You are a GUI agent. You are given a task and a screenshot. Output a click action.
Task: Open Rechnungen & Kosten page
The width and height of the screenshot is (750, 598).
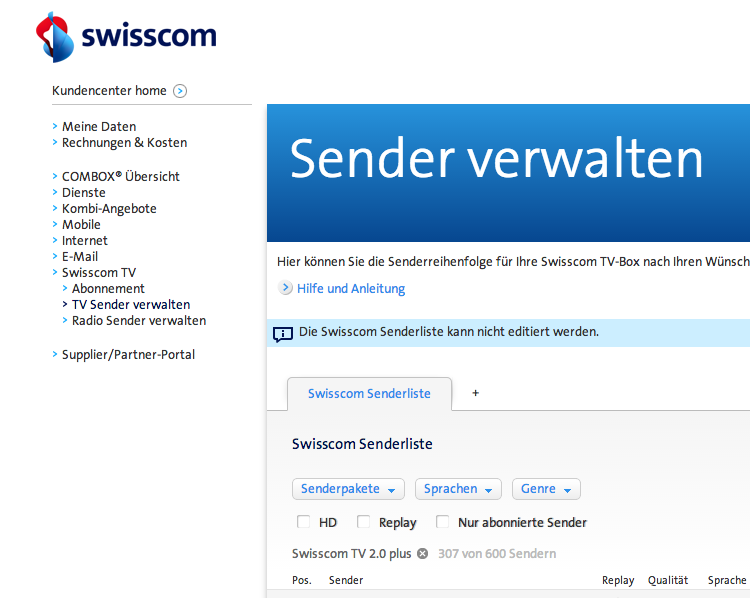[124, 143]
